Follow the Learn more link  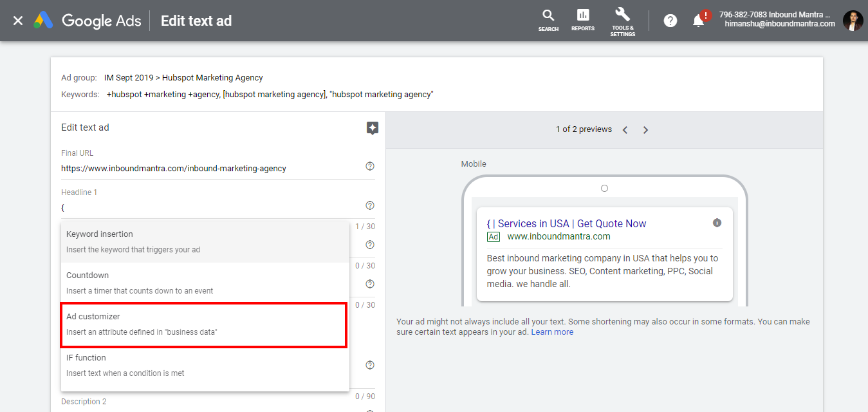pyautogui.click(x=552, y=332)
